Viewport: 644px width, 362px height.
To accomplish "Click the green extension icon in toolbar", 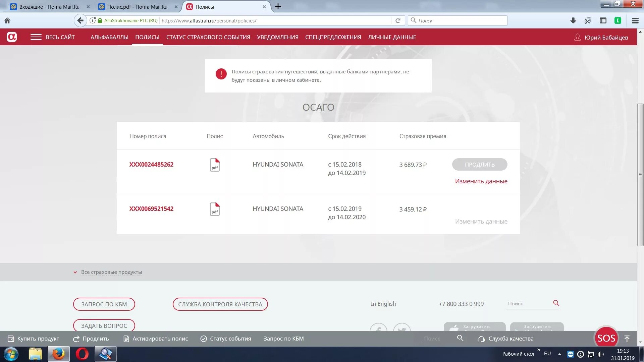I will point(618,21).
